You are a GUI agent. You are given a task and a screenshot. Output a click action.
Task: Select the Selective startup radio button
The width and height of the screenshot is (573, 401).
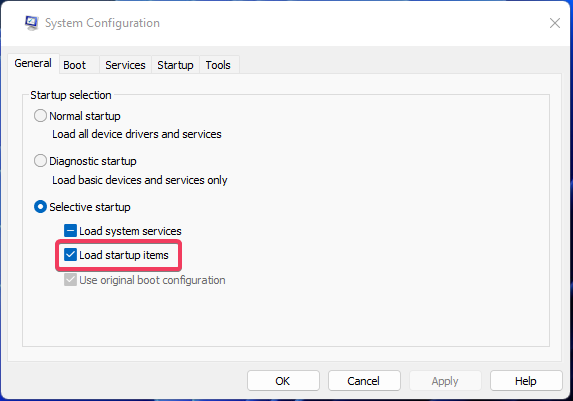click(x=40, y=207)
